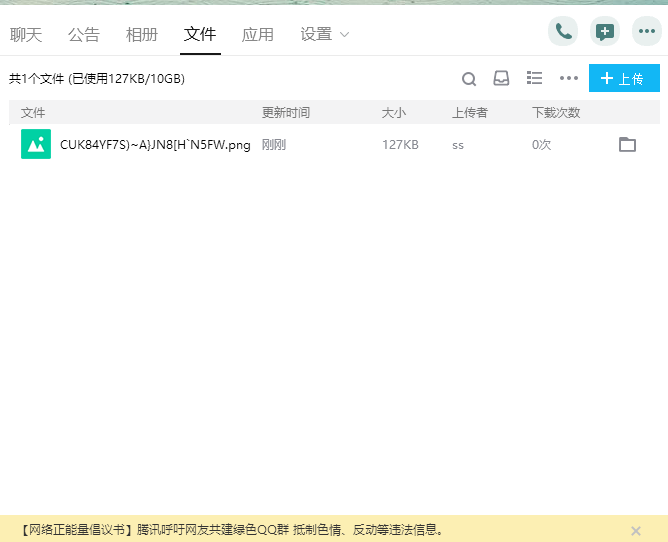The height and width of the screenshot is (542, 668).
Task: Select the 文件 tab
Action: [200, 34]
